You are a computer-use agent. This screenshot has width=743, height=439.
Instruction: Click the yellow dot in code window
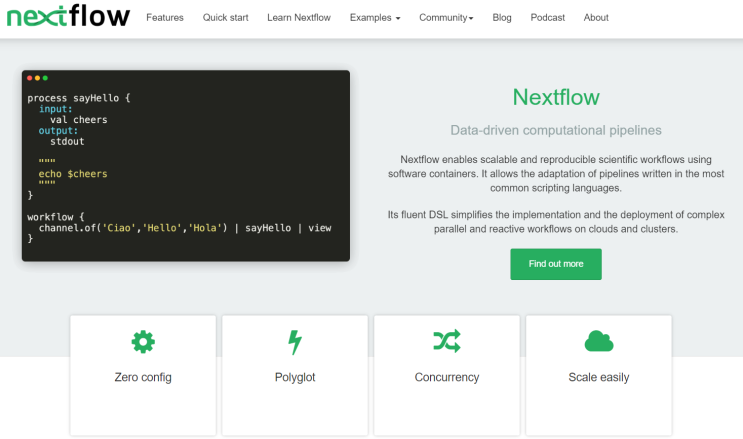pyautogui.click(x=37, y=78)
